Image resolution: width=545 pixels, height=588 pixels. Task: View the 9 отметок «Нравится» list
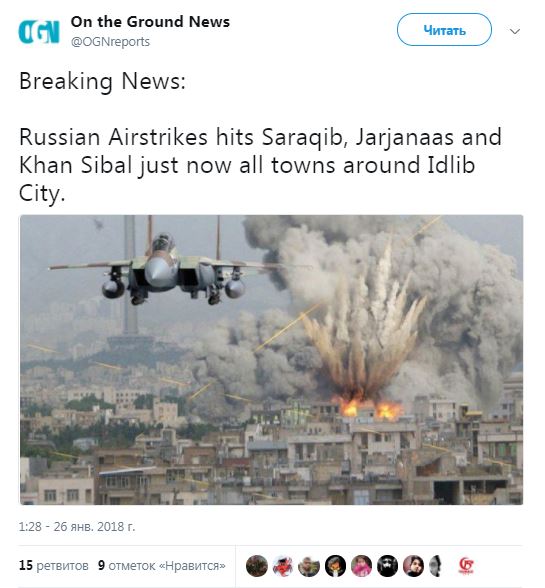click(162, 565)
